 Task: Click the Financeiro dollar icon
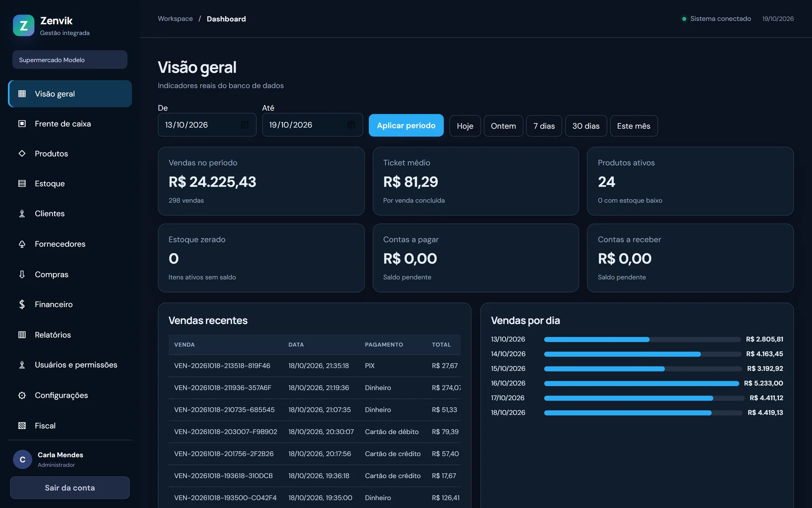point(22,304)
